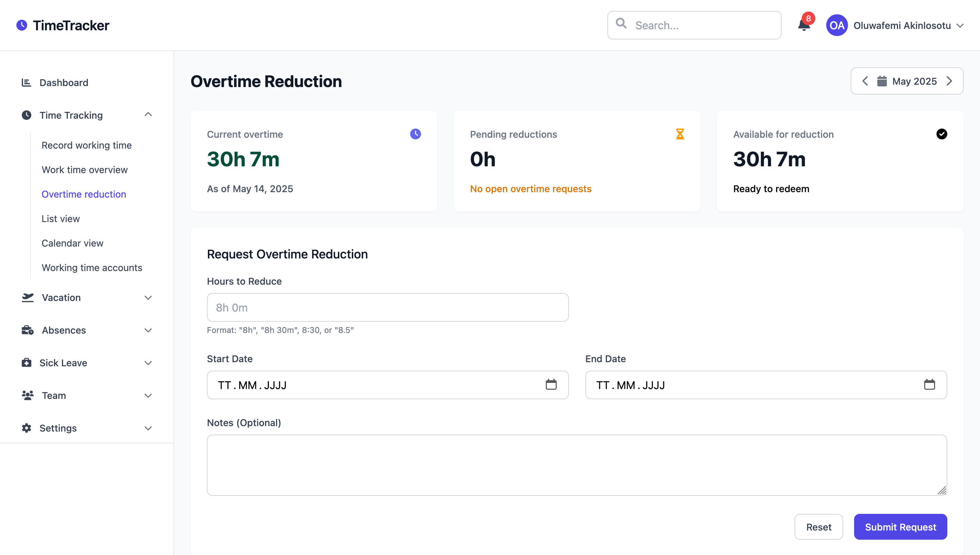This screenshot has width=980, height=555.
Task: Focus the Start Date field
Action: click(388, 385)
